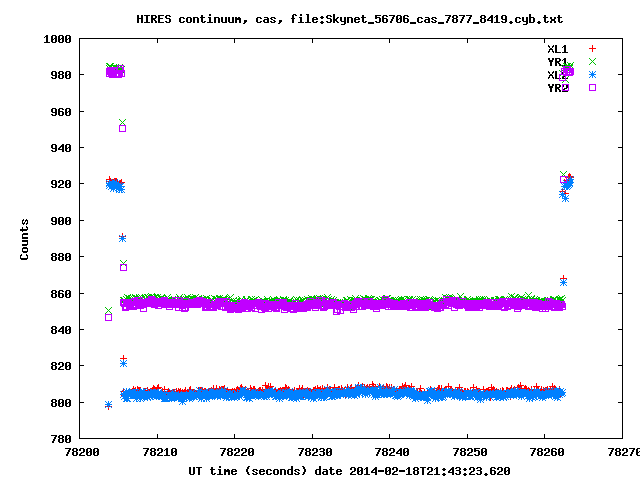This screenshot has height=480, width=640.
Task: Click the x-axis tick label 78250
Action: tap(470, 452)
